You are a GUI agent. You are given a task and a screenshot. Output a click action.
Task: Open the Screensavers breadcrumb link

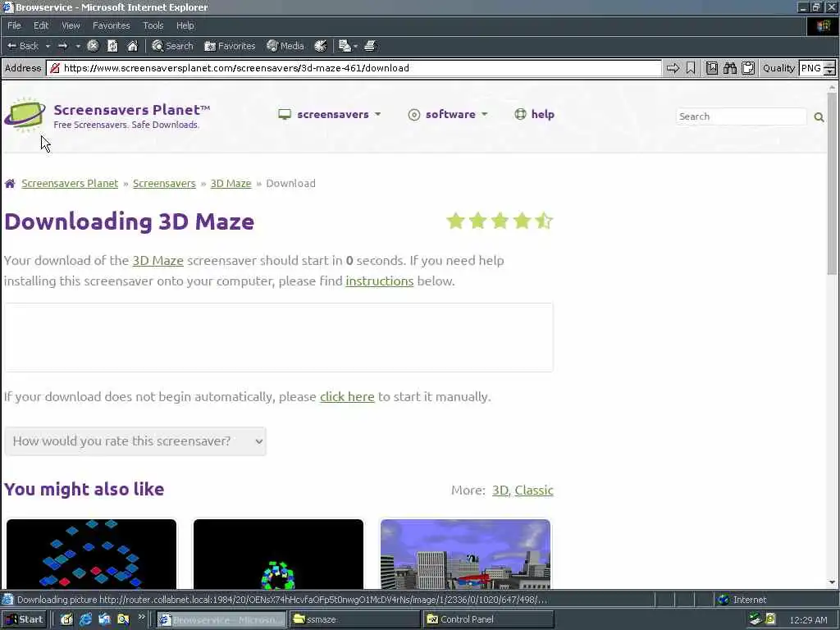[x=164, y=183]
